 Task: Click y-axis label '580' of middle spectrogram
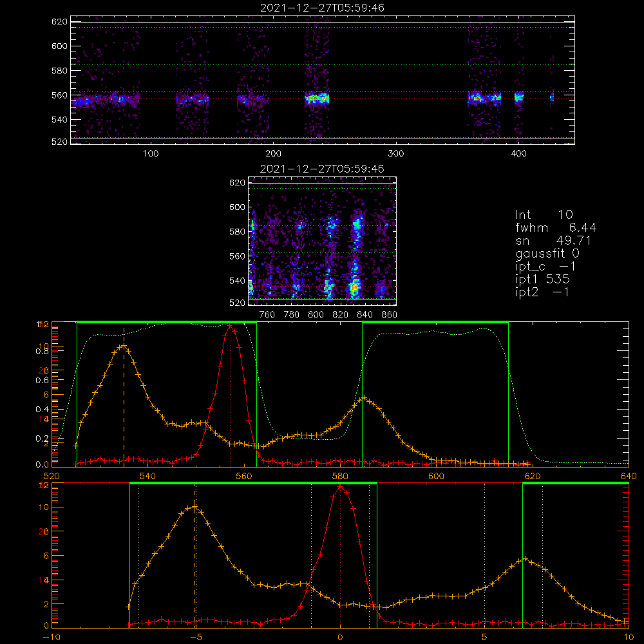pos(237,232)
